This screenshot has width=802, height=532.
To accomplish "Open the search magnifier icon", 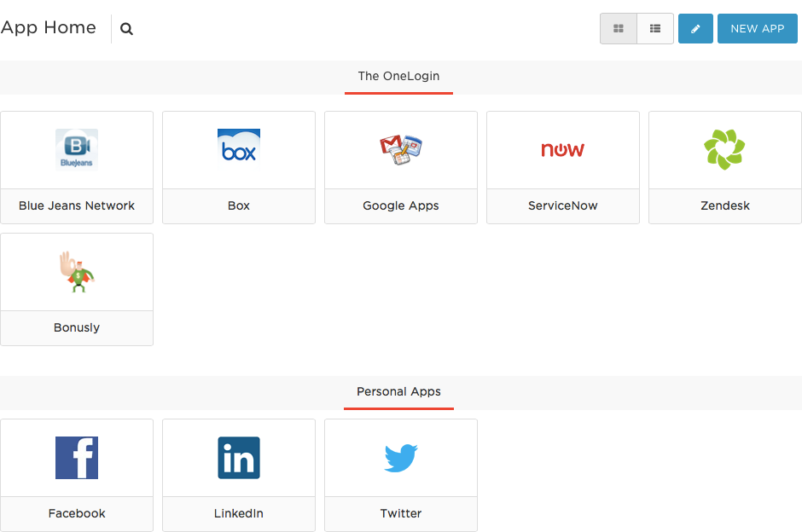I will coord(126,29).
